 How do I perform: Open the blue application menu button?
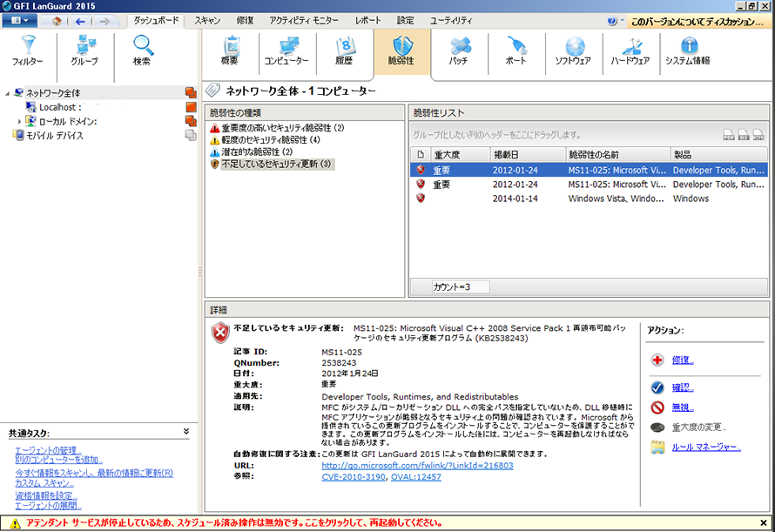click(x=19, y=21)
